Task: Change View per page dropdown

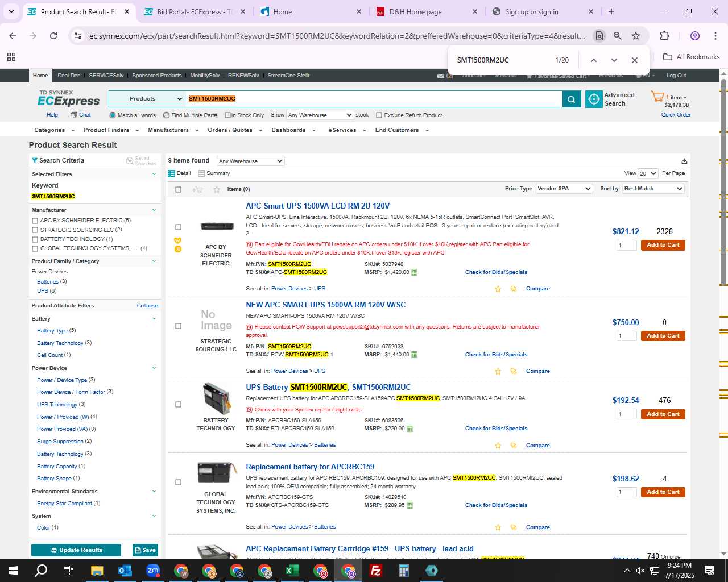Action: click(648, 173)
